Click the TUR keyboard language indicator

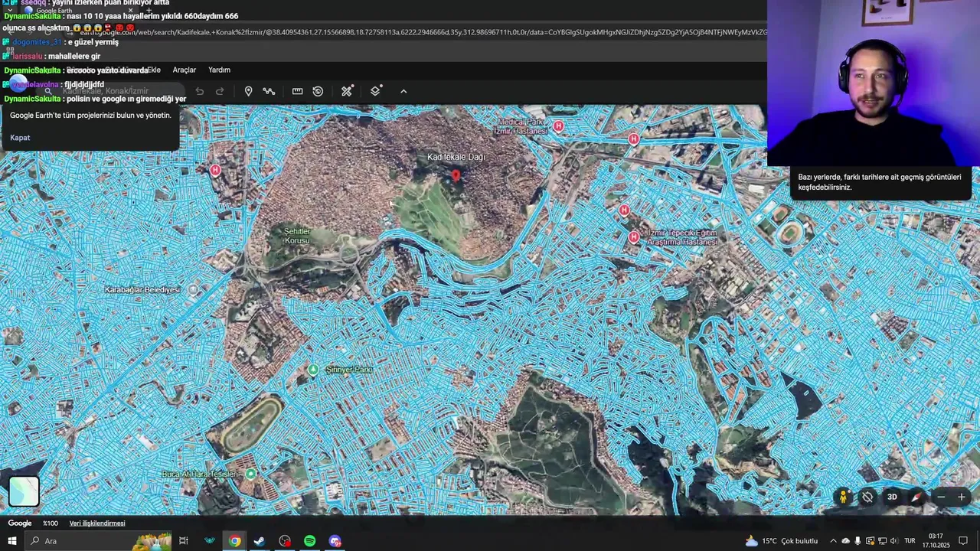(910, 541)
